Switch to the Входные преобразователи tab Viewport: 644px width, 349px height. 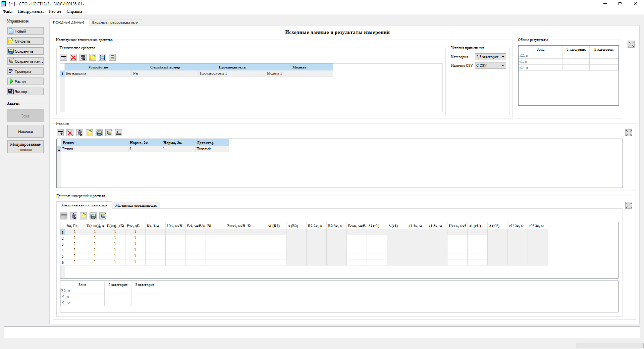115,22
